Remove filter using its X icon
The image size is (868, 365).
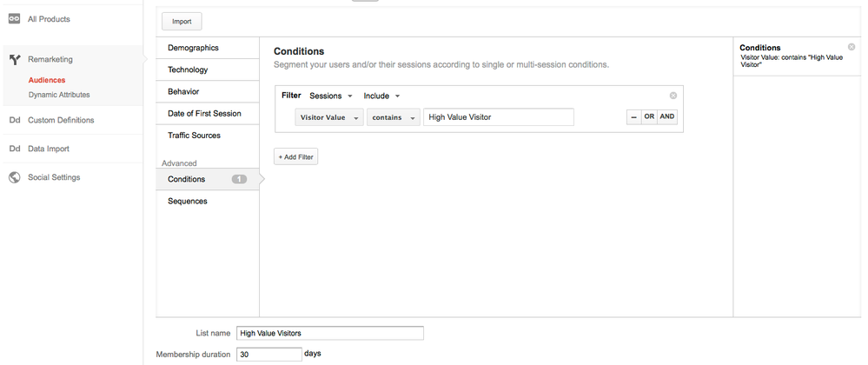(x=673, y=96)
